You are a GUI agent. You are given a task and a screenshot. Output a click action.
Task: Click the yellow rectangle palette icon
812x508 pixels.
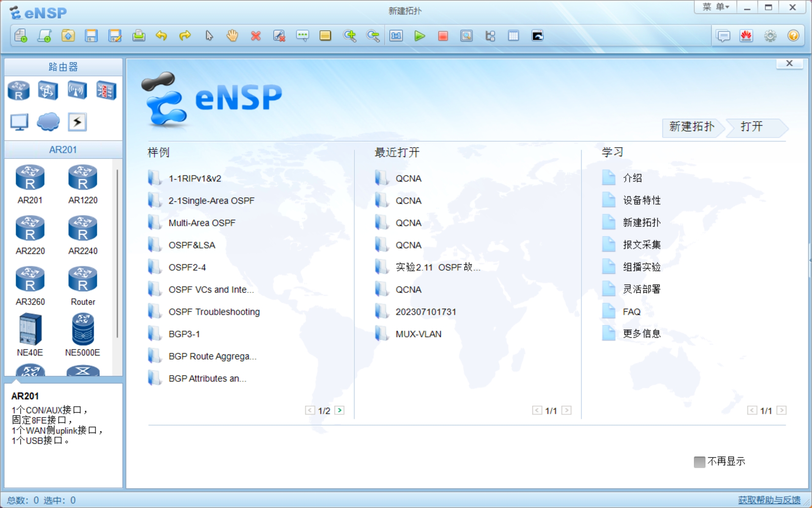click(325, 36)
